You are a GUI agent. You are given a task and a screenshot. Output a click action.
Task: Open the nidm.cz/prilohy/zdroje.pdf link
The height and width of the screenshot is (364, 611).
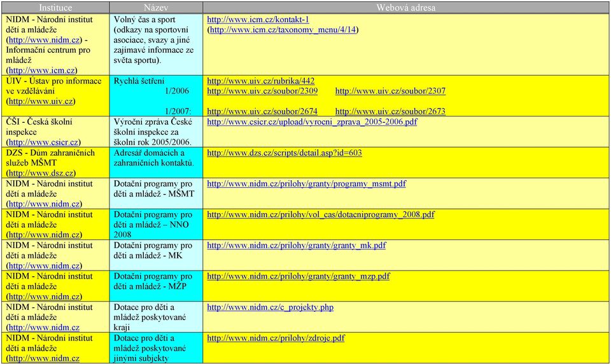(x=276, y=338)
